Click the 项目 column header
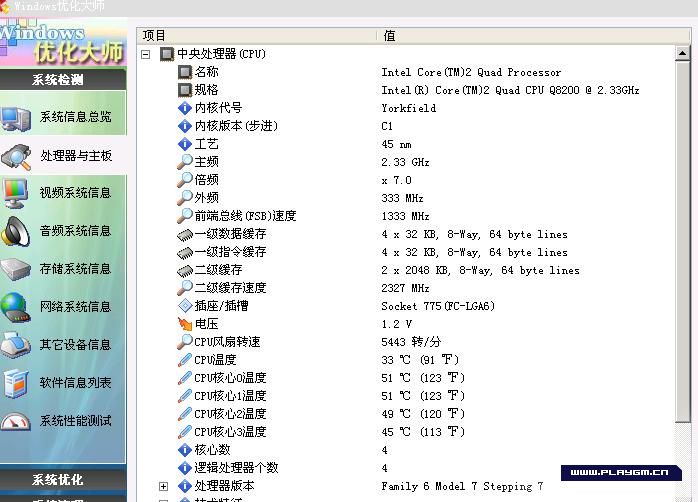 [x=257, y=36]
